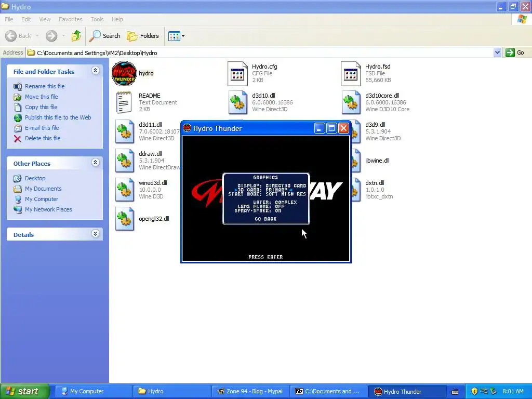Open the Back history dropdown arrow
This screenshot has height=399, width=532.
click(37, 36)
